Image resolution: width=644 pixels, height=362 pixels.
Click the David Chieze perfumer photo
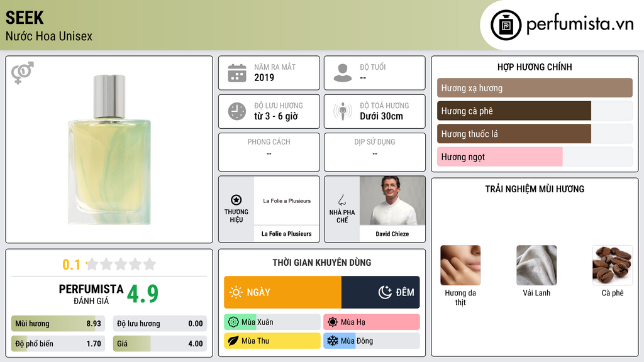click(x=392, y=200)
